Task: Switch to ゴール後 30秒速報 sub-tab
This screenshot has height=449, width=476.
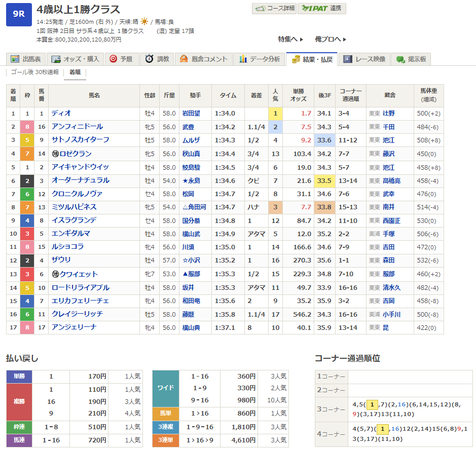Action: tap(34, 72)
